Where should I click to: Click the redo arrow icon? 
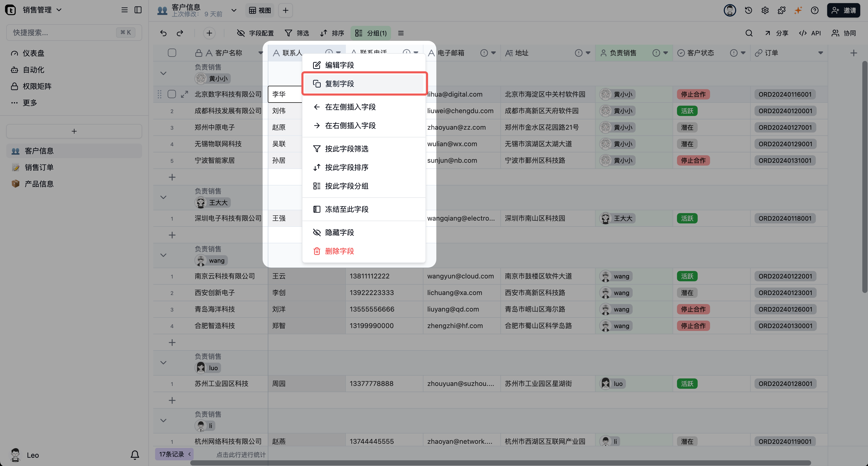click(x=180, y=33)
